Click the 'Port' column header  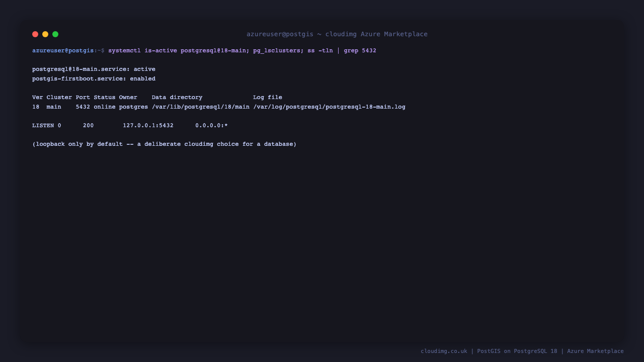coord(83,98)
